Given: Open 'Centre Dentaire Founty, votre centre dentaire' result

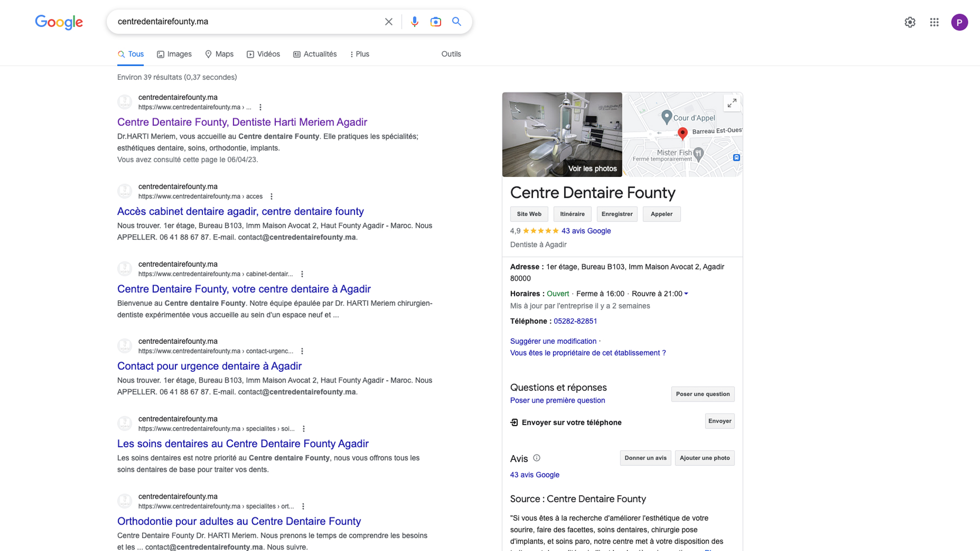Looking at the screenshot, I should tap(244, 289).
